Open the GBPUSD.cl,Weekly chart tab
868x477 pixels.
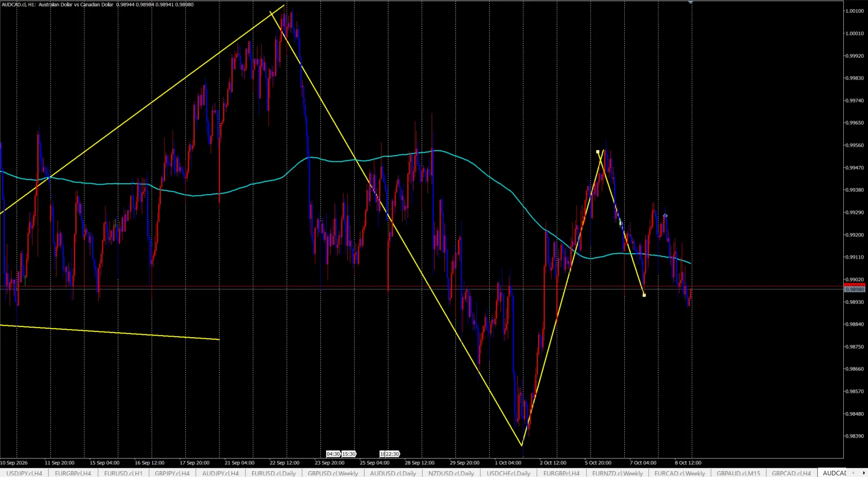[332, 473]
